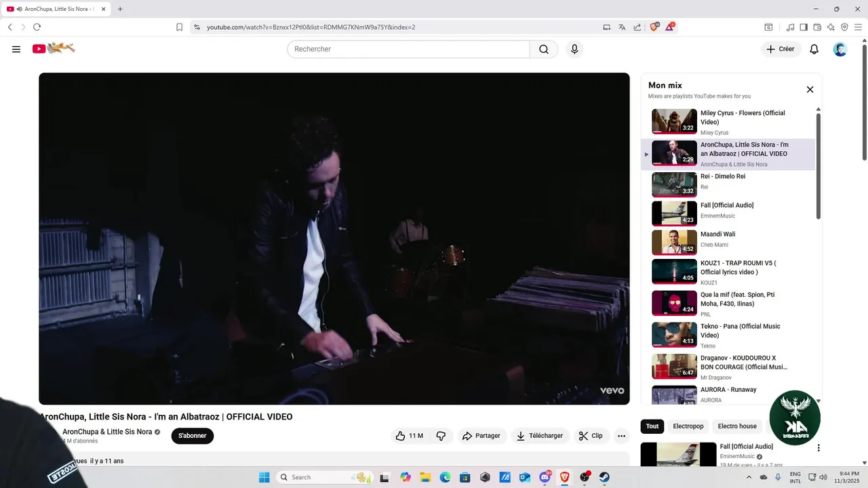
Task: Open the YouTube hamburger guide menu
Action: click(x=16, y=49)
